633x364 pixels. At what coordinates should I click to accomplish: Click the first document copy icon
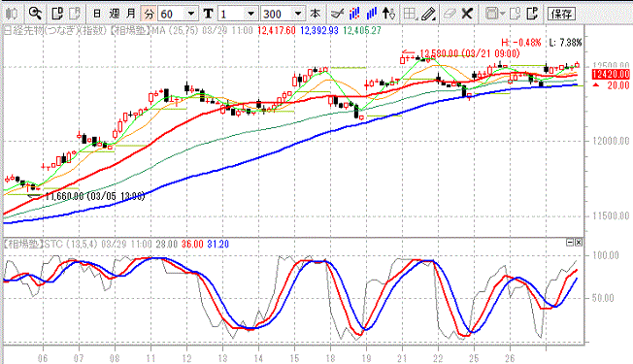coord(57,14)
